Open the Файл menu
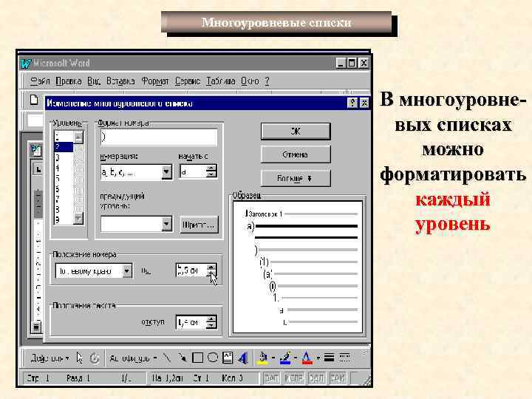The image size is (532, 399). 40,81
